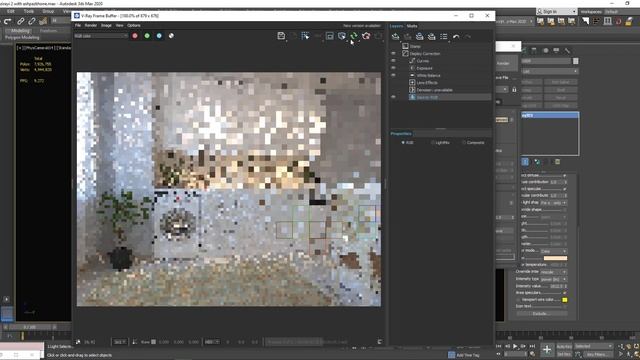This screenshot has height=360, width=640.
Task: Toggle the blue channel button
Action: coord(159,36)
